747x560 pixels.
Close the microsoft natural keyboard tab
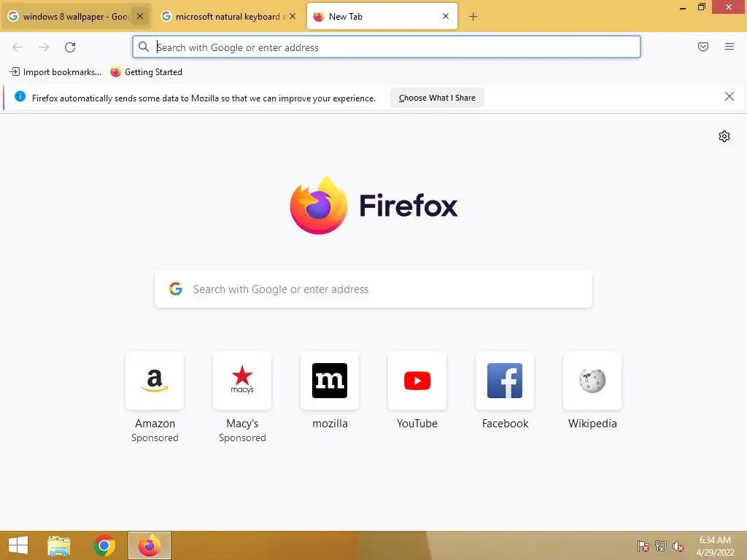(x=293, y=16)
